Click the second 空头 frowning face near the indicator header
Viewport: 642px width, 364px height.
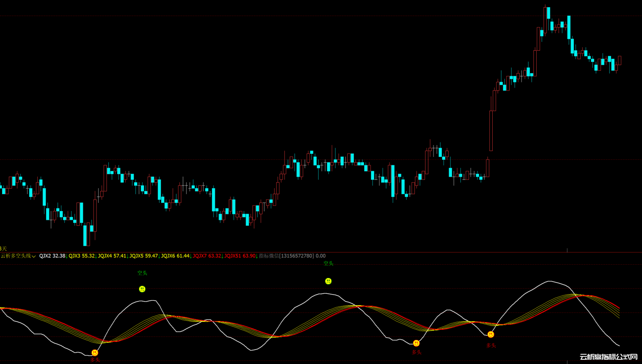328,281
